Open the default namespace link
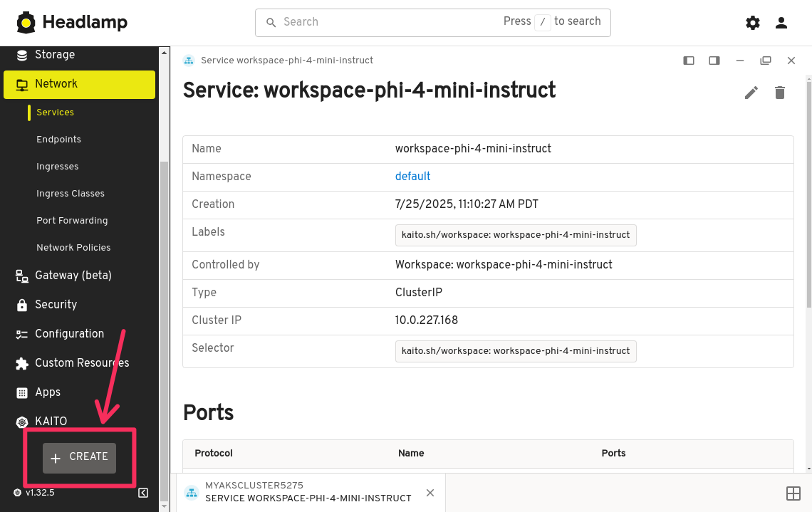812x512 pixels. click(412, 177)
